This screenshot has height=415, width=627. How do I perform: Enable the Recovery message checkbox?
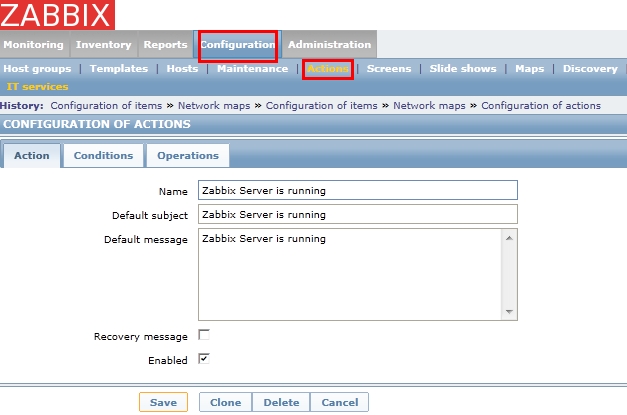point(204,335)
